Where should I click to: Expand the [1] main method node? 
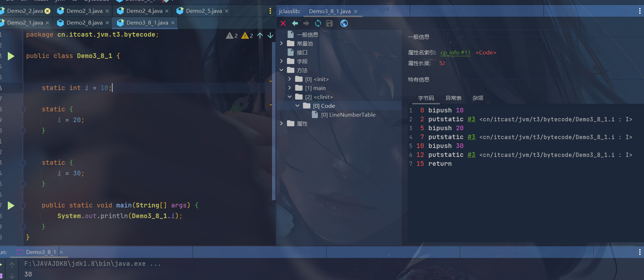tap(290, 88)
